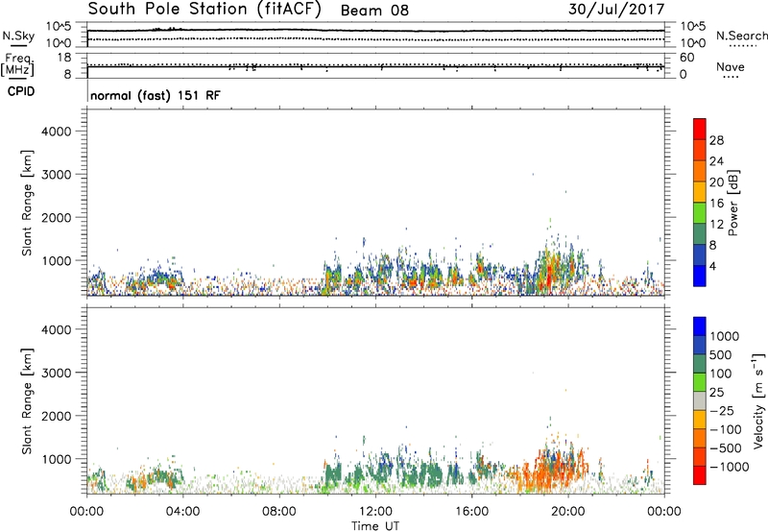Click the "04:00" time axis label
Viewport: 768px width, 532px height.
click(183, 512)
